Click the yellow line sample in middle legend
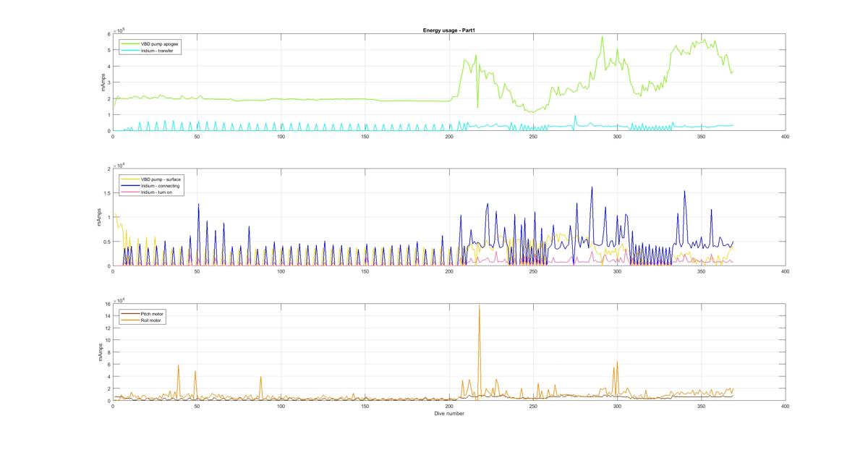The height and width of the screenshot is (450, 868). pos(131,178)
